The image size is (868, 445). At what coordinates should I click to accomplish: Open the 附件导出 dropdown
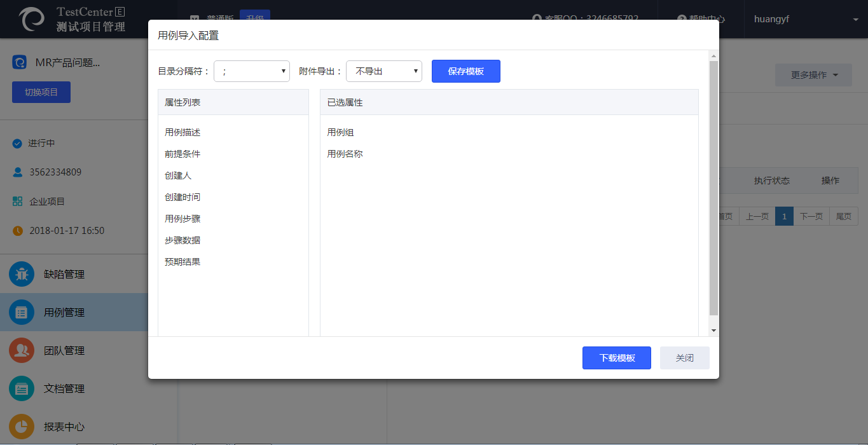(383, 71)
